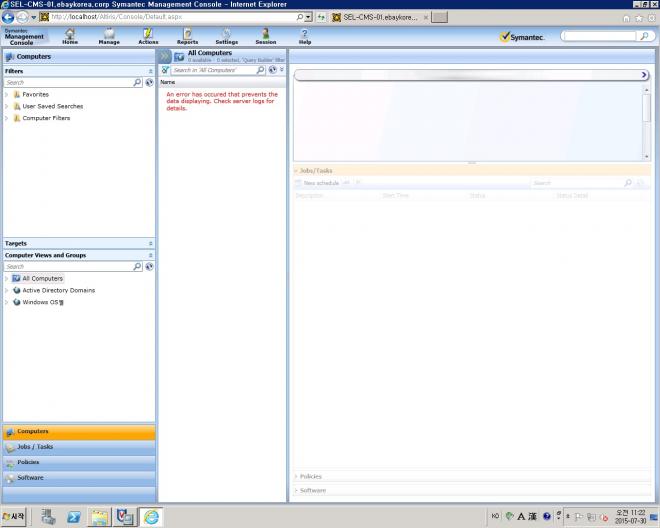Click globe icon beside Computer Views search
Screen dimensions: 660x528
tap(149, 267)
